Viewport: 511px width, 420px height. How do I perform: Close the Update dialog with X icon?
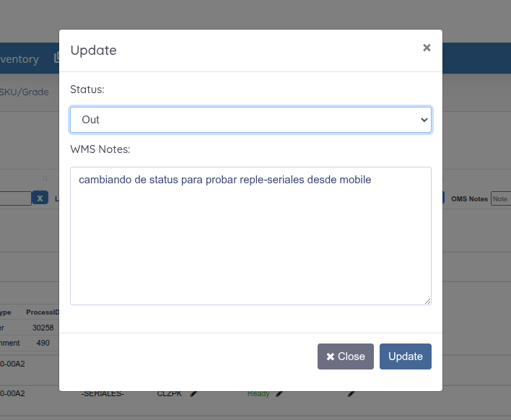tap(427, 48)
